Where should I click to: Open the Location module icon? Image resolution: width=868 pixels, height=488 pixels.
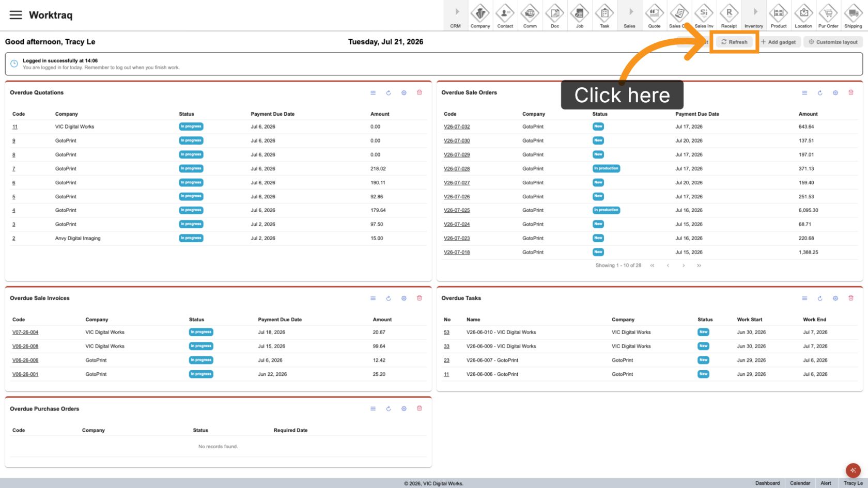(x=803, y=16)
